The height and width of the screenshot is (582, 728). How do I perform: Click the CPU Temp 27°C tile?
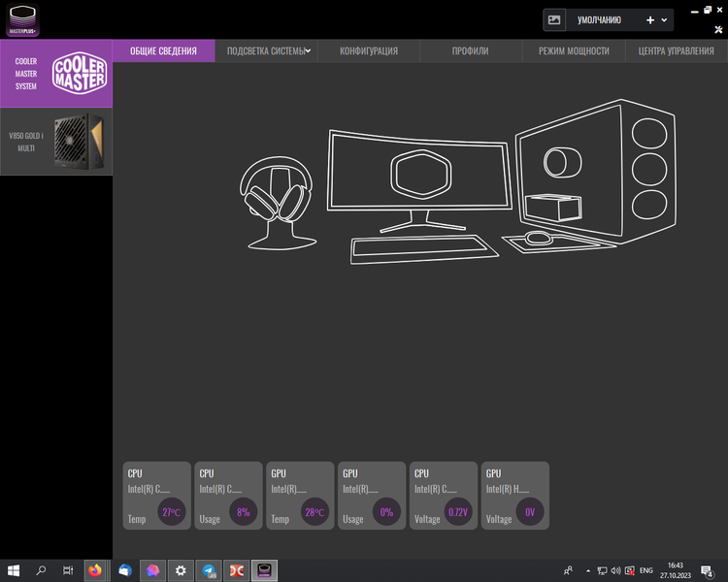coord(157,496)
